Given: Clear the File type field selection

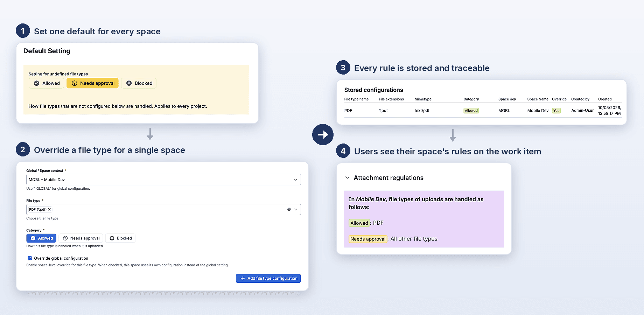Looking at the screenshot, I should coord(289,209).
